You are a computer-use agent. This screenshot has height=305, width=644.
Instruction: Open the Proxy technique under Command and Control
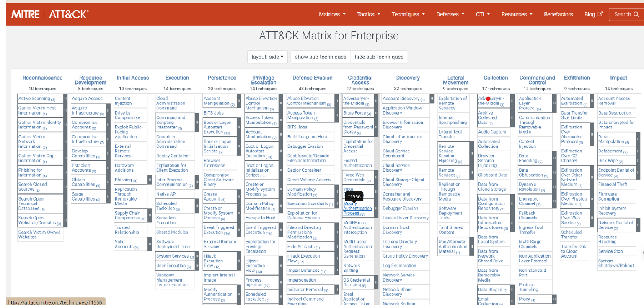523,299
